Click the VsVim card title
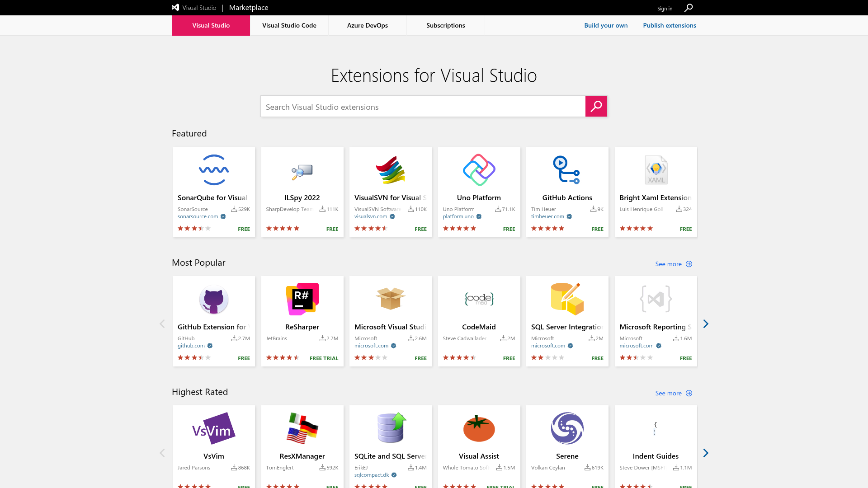This screenshot has height=488, width=868. [x=214, y=456]
